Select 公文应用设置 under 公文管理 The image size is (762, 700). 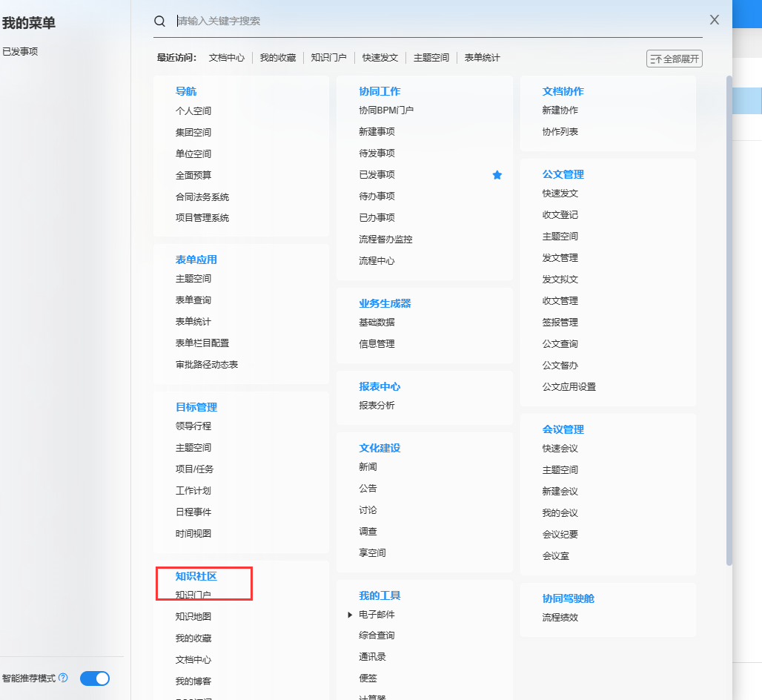tap(569, 387)
